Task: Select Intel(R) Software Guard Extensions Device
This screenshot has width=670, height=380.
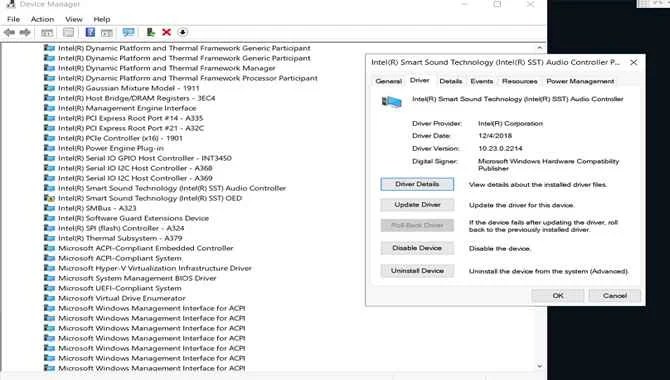Action: (x=133, y=218)
